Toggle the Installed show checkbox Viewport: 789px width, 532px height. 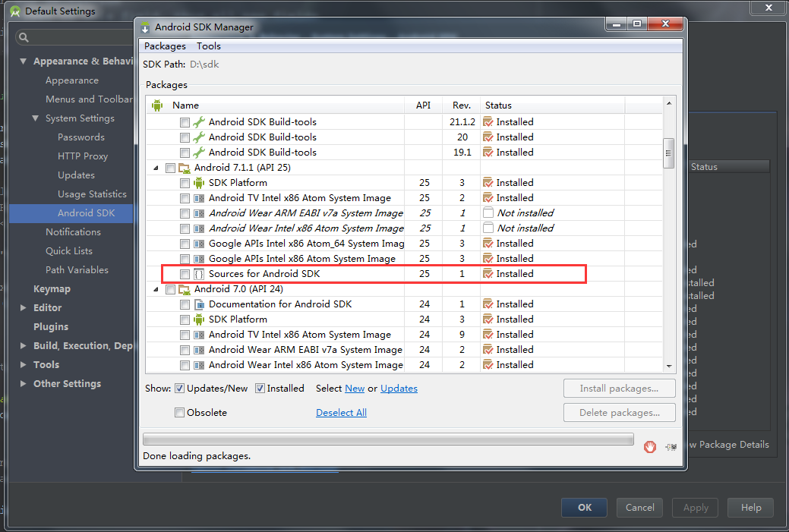(x=260, y=389)
